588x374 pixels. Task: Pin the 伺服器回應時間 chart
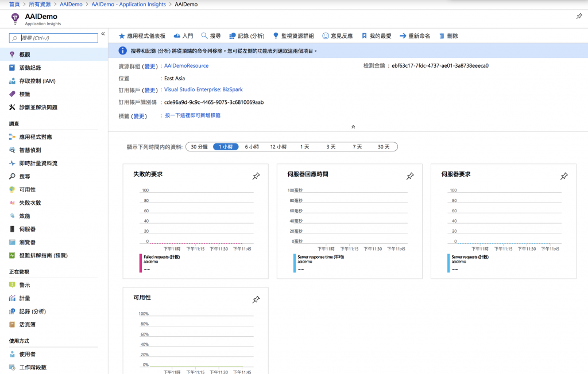(x=410, y=176)
